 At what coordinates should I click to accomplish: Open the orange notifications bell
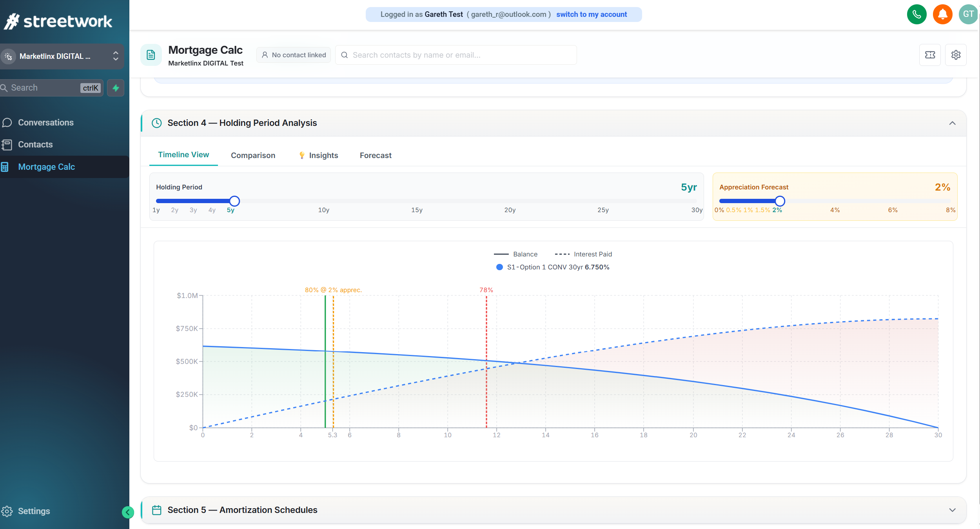coord(942,15)
